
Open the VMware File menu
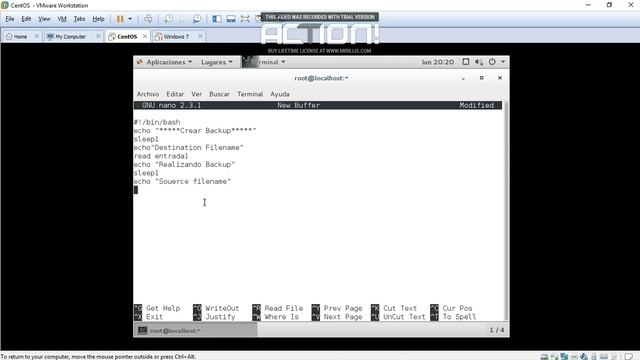coord(10,19)
